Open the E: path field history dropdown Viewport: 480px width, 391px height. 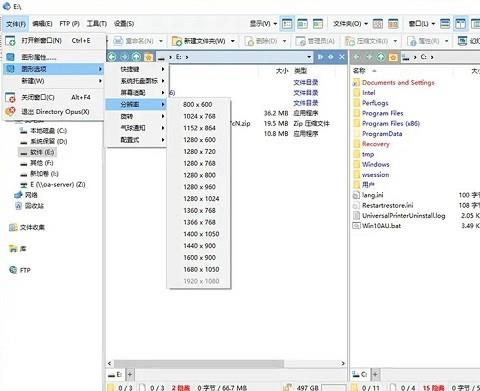coord(309,57)
